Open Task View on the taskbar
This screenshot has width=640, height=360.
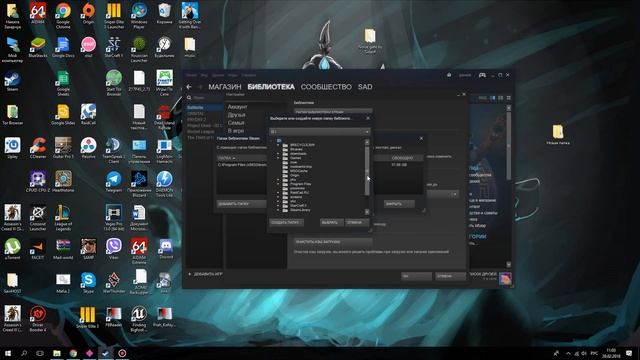[40, 353]
